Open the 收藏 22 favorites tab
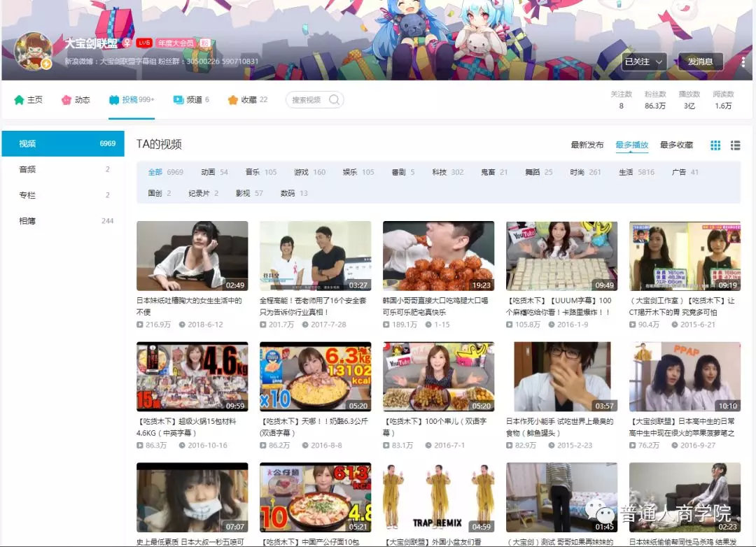The width and height of the screenshot is (756, 547). [247, 100]
